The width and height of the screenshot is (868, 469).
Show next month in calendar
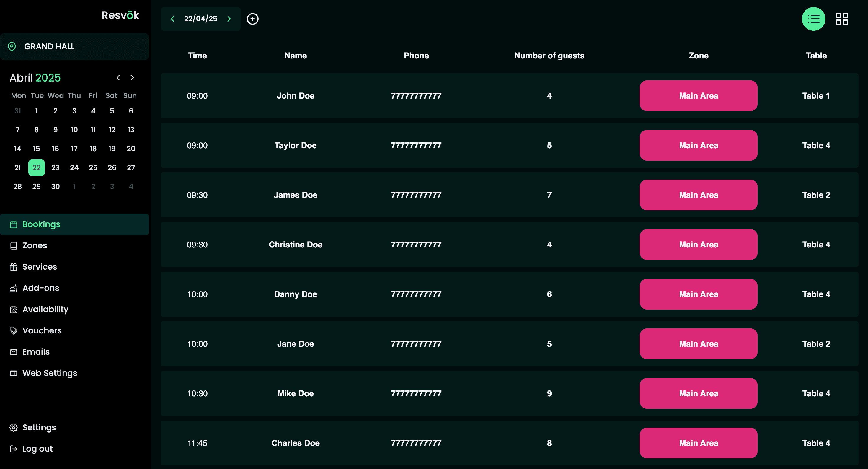click(x=132, y=78)
